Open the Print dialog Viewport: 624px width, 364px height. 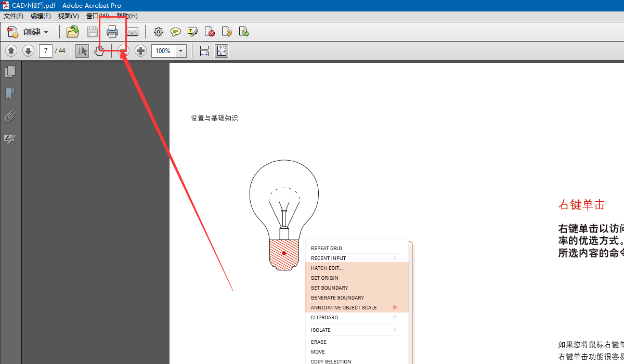point(112,32)
